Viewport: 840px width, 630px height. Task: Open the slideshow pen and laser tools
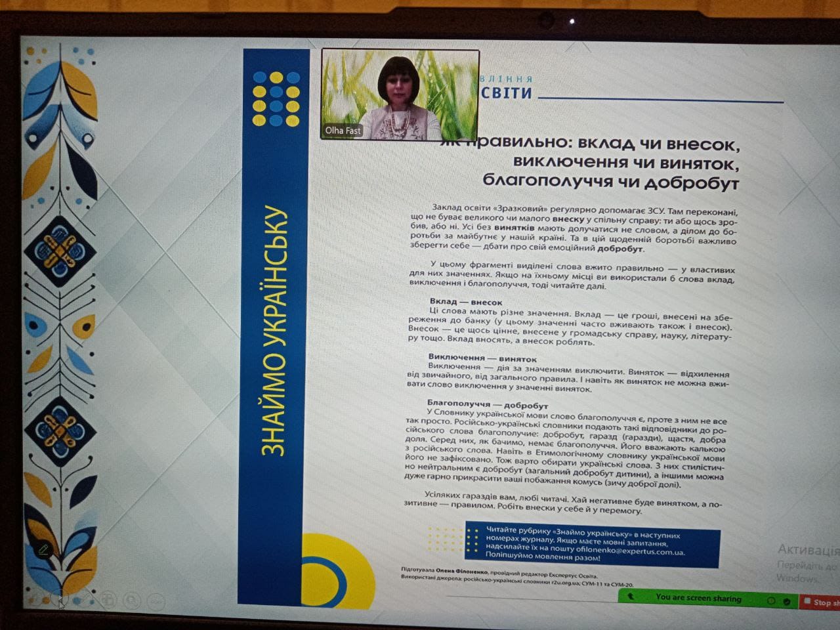click(84, 599)
